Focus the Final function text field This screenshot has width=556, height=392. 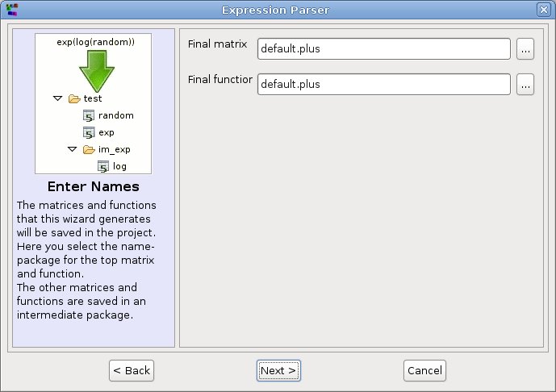[383, 84]
